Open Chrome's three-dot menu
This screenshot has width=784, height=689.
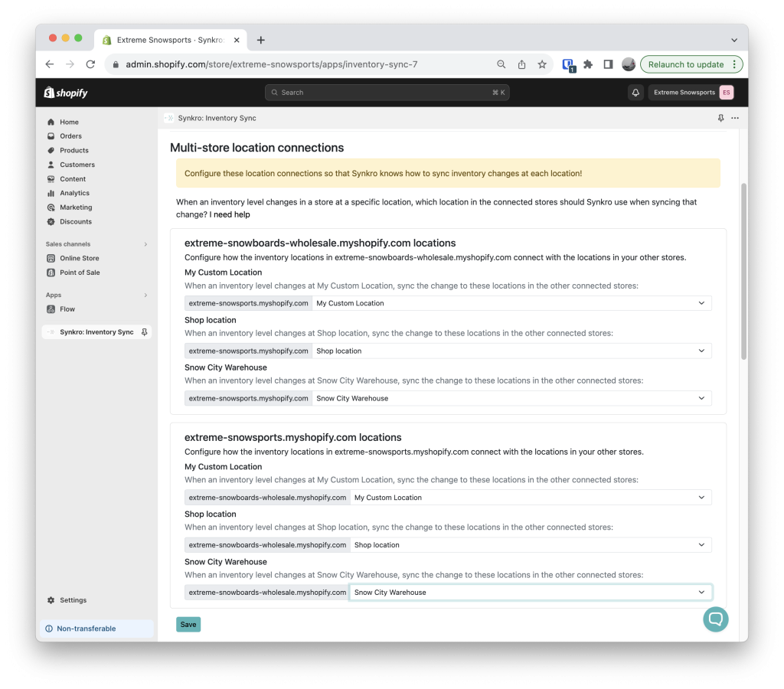pyautogui.click(x=734, y=64)
